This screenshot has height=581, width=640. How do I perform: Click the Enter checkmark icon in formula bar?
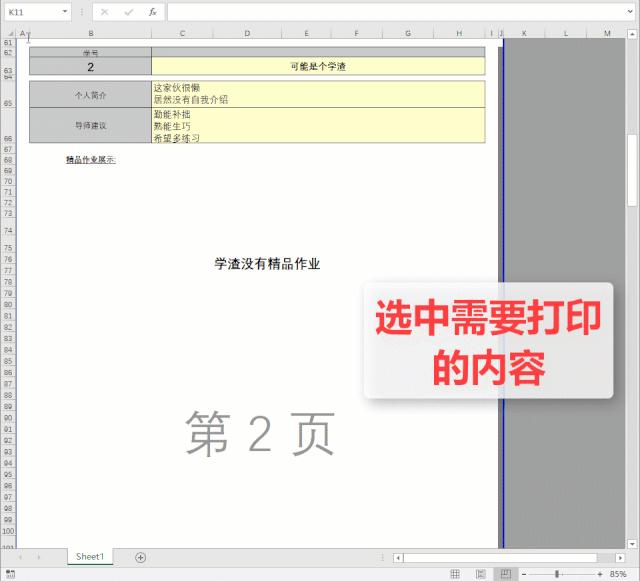click(129, 12)
